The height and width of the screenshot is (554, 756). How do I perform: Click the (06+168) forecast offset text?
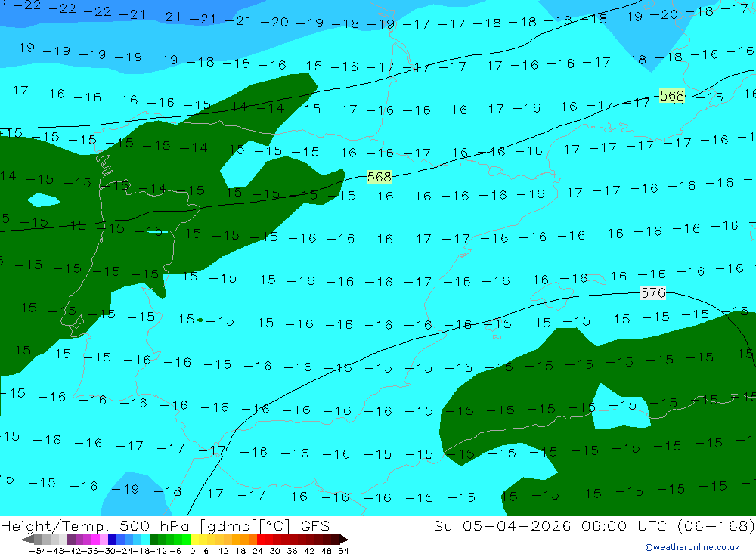click(x=716, y=526)
